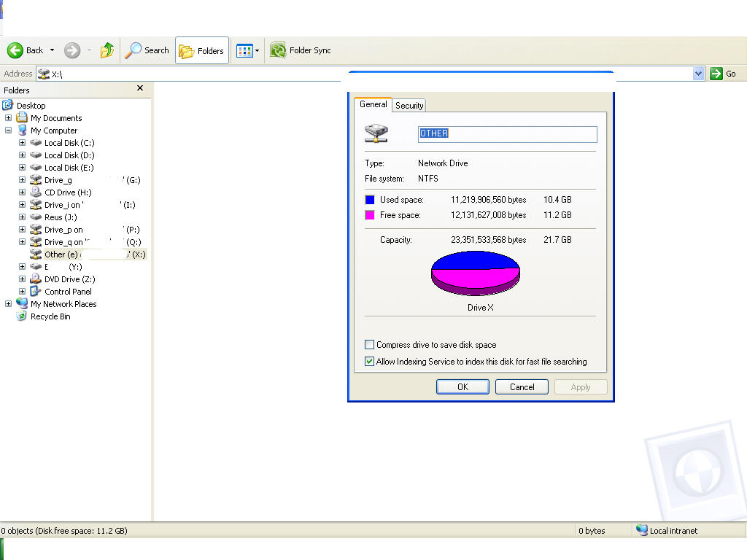Open the Address bar dropdown arrow
747x560 pixels.
698,74
